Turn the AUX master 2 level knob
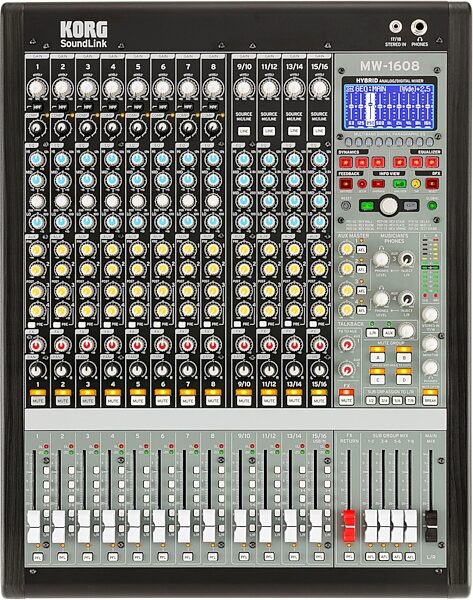Screen dimensions: 473x600 pos(347,269)
